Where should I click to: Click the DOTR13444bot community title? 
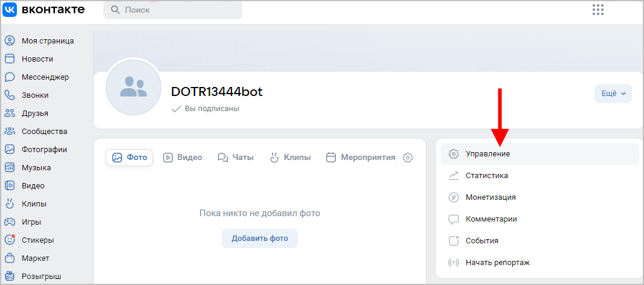pyautogui.click(x=217, y=92)
